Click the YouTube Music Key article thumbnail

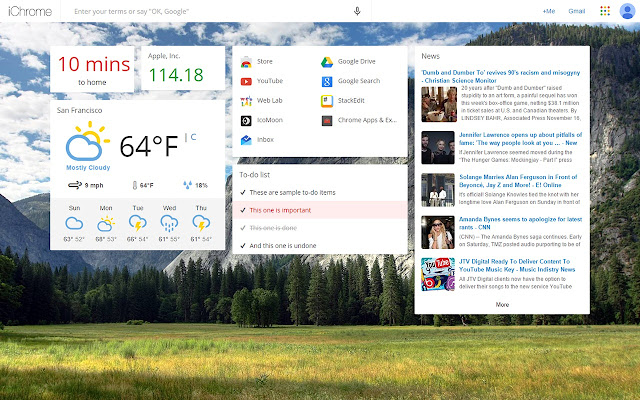point(438,274)
